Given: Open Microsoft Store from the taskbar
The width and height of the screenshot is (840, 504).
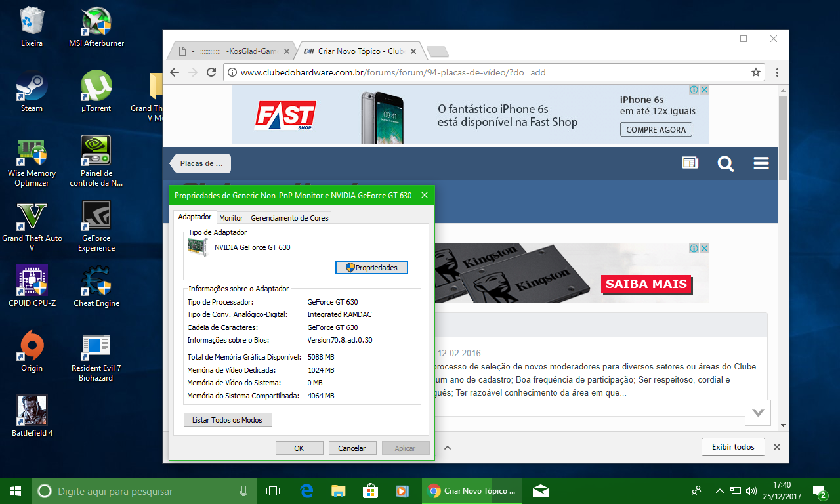Looking at the screenshot, I should [370, 491].
